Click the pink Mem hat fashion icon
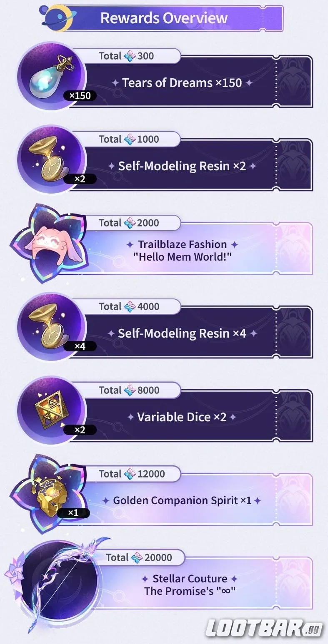The image size is (328, 644). pos(48,244)
